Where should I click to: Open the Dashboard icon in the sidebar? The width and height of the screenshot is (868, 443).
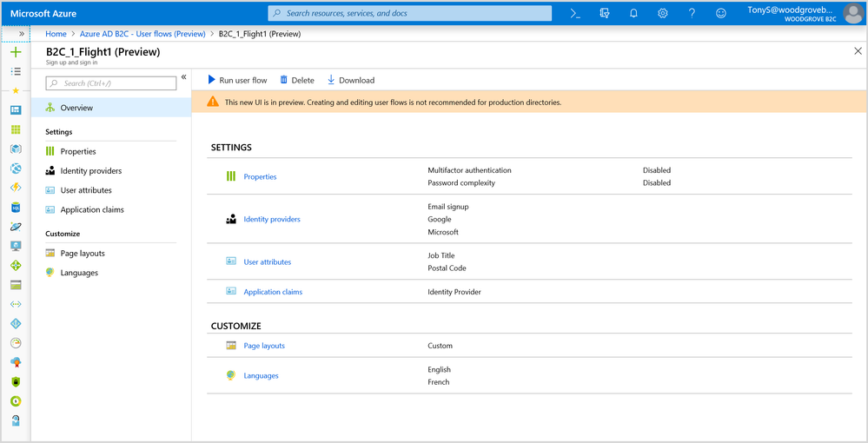pos(16,109)
